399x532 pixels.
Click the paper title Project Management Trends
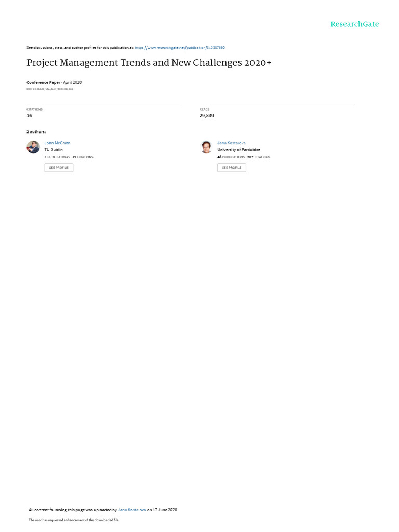click(149, 63)
